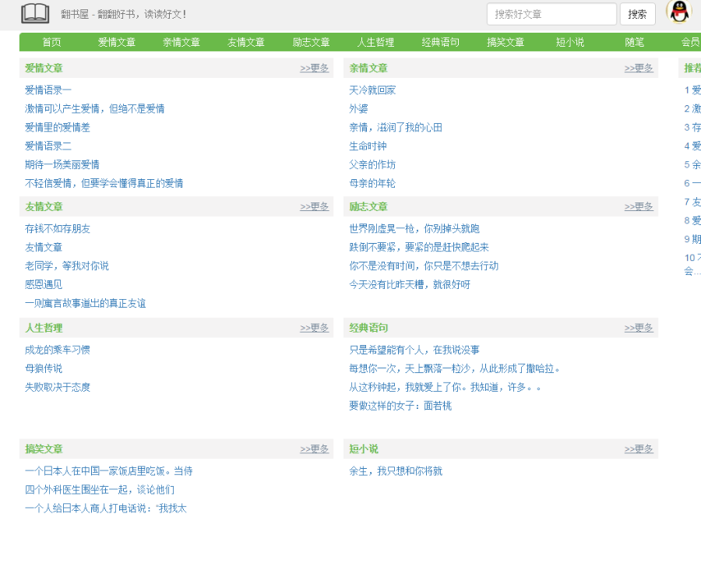
Task: Click >>更多 beside the 经典语句 section
Action: 639,328
